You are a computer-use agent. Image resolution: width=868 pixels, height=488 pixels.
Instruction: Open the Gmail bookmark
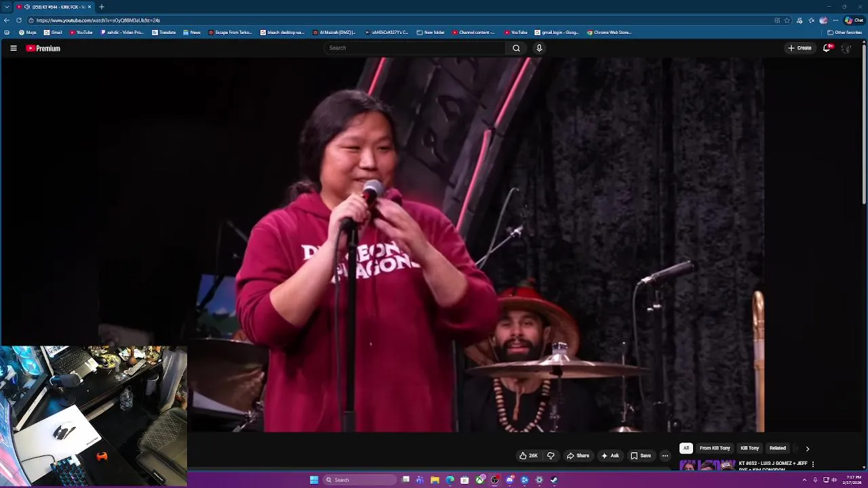(53, 33)
